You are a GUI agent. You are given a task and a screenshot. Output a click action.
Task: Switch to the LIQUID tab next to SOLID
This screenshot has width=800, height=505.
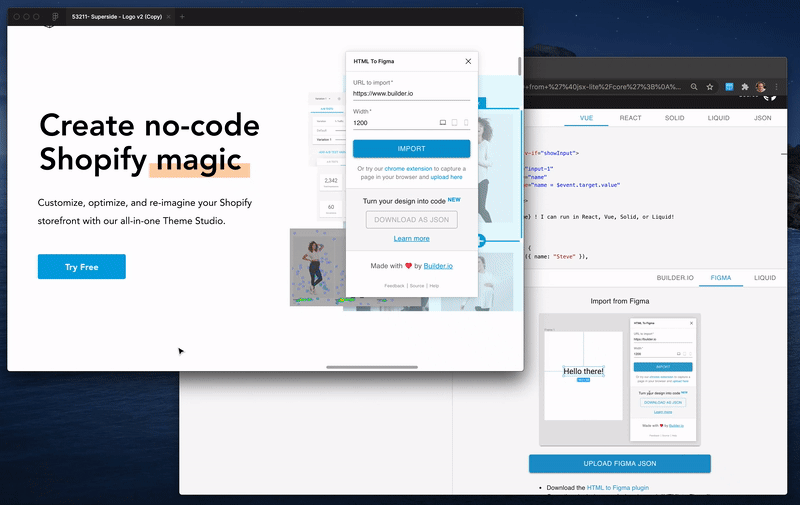[718, 118]
